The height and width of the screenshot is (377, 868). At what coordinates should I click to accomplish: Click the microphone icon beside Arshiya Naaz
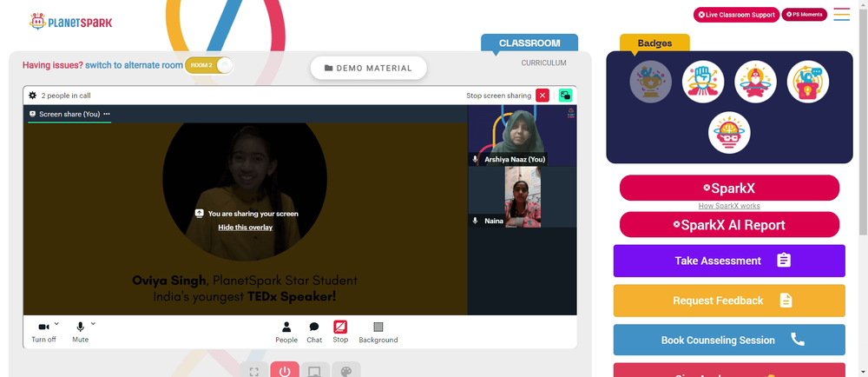click(x=475, y=160)
